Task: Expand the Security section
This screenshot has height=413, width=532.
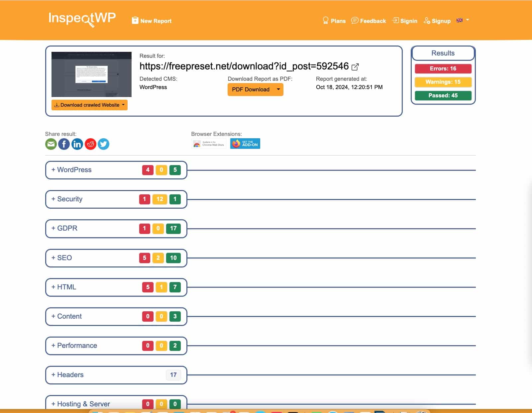Action: 116,199
